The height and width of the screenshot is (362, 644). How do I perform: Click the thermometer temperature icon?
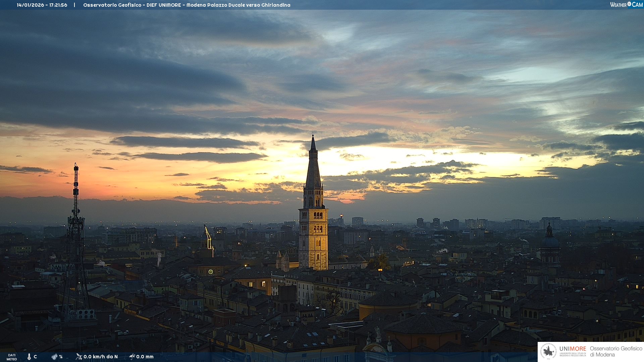29,357
